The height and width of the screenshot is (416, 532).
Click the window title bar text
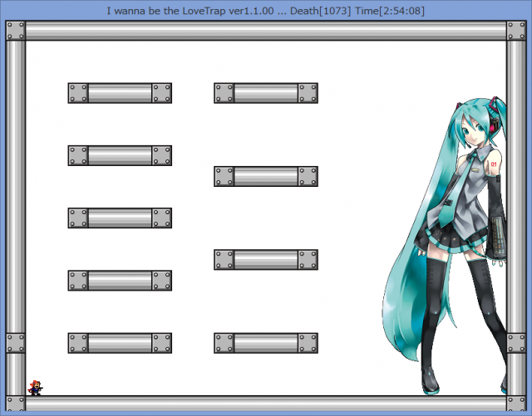[266, 11]
